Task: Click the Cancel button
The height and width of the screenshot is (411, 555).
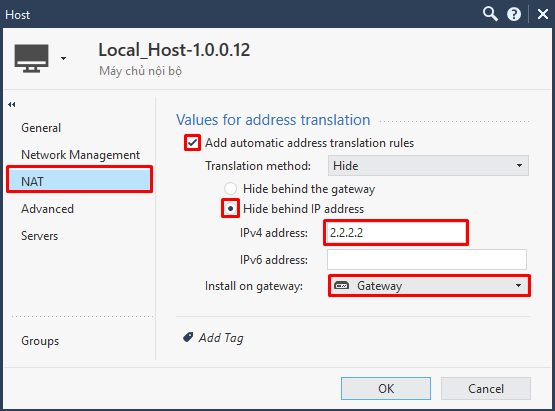Action: (x=486, y=388)
